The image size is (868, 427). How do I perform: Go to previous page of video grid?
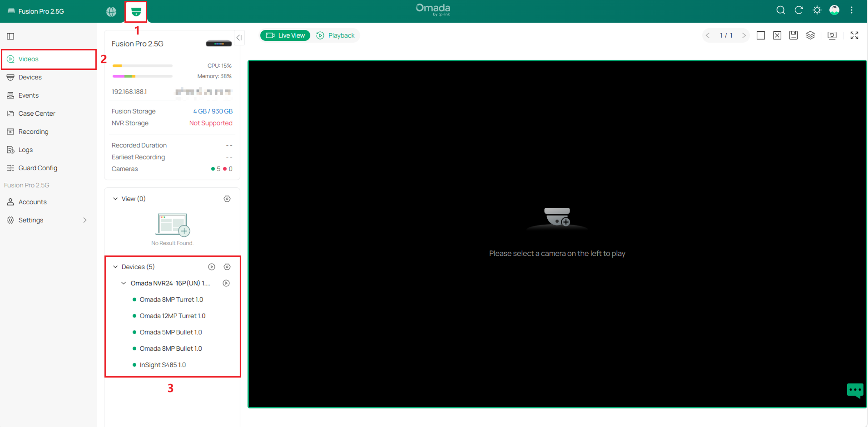click(x=708, y=35)
